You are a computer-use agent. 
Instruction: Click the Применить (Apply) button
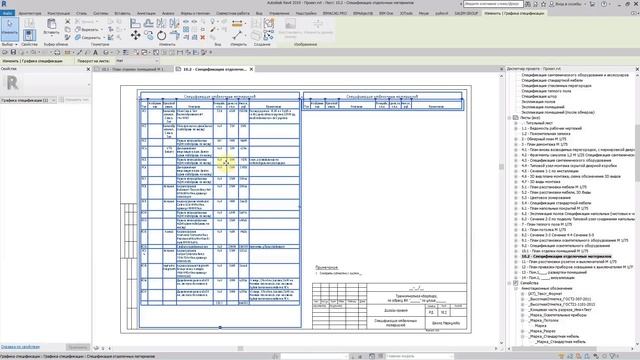point(78,347)
